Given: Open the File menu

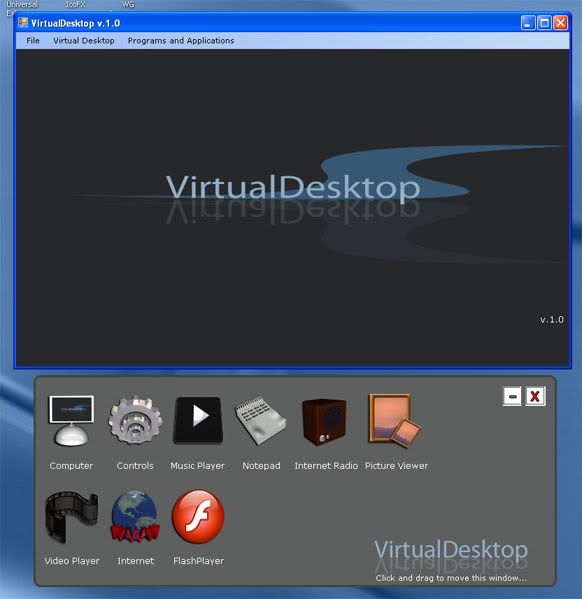Looking at the screenshot, I should pyautogui.click(x=33, y=40).
